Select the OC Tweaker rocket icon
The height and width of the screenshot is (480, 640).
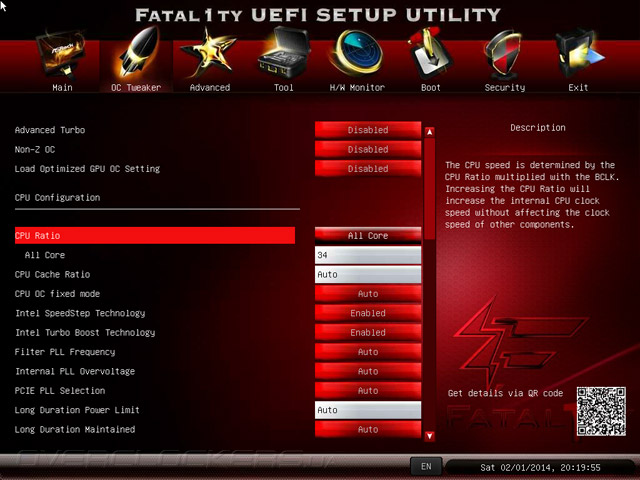139,52
